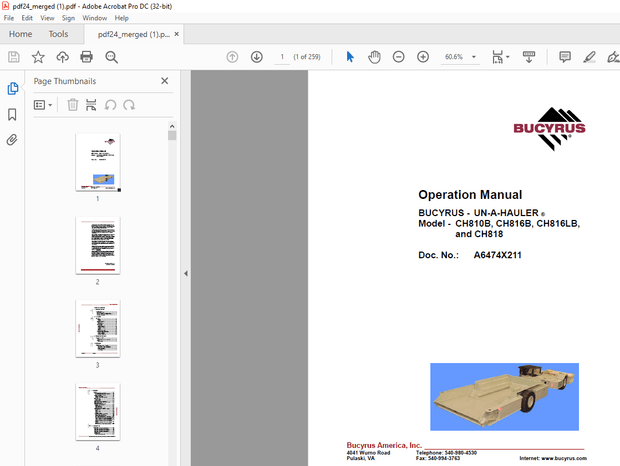
Task: Add file to Starred with star icon
Action: click(38, 57)
